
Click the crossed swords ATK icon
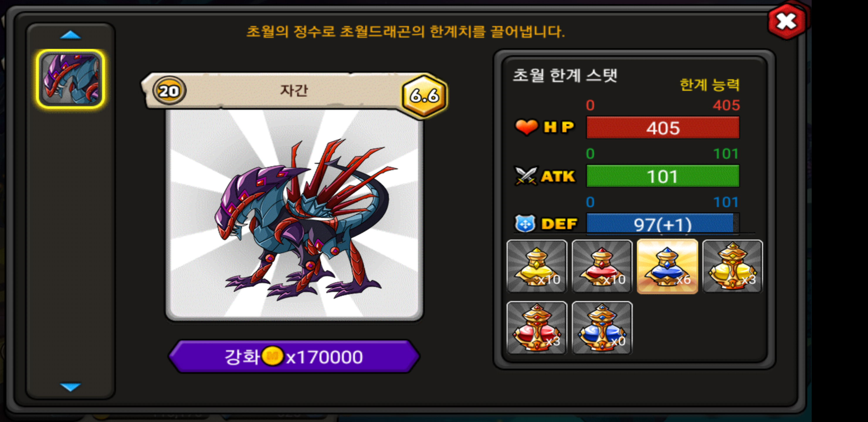(526, 176)
